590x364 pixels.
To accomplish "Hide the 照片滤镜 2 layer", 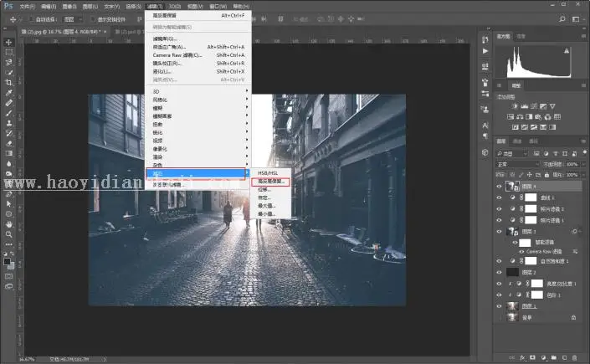I will click(499, 209).
